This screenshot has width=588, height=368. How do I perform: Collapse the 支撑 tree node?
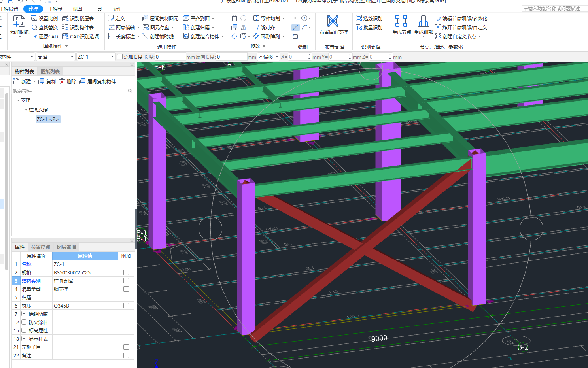click(18, 100)
